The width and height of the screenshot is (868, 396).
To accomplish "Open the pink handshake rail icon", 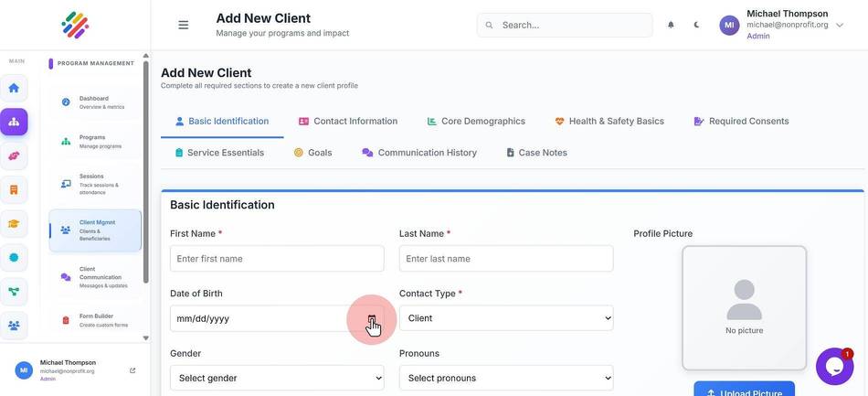I will pyautogui.click(x=14, y=156).
